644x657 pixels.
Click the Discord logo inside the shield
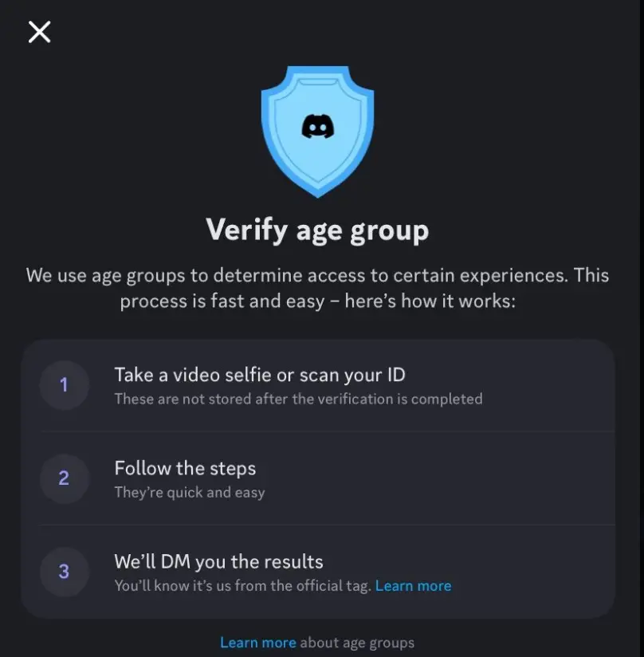317,126
